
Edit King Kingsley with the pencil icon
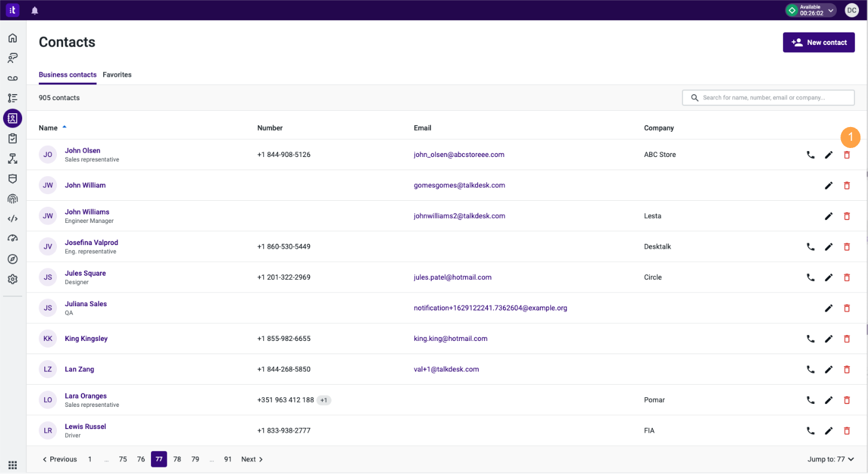click(x=829, y=339)
